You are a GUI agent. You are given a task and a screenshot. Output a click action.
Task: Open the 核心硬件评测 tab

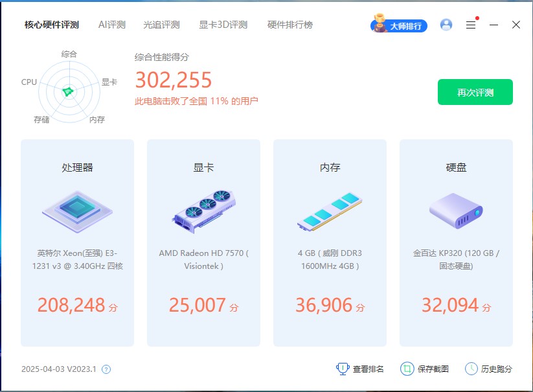[x=52, y=25]
